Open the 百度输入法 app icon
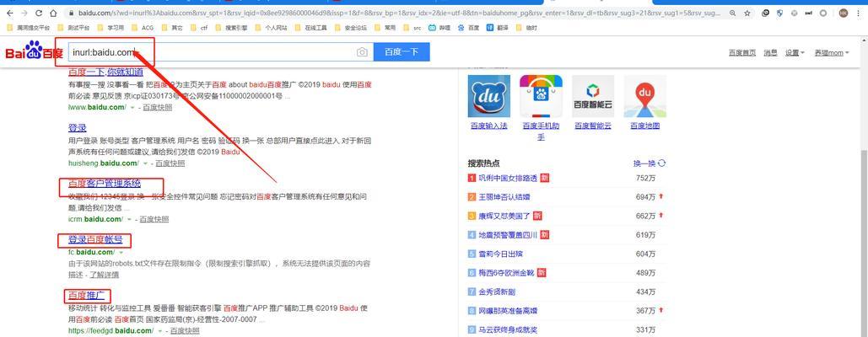The image size is (868, 337). pyautogui.click(x=488, y=96)
